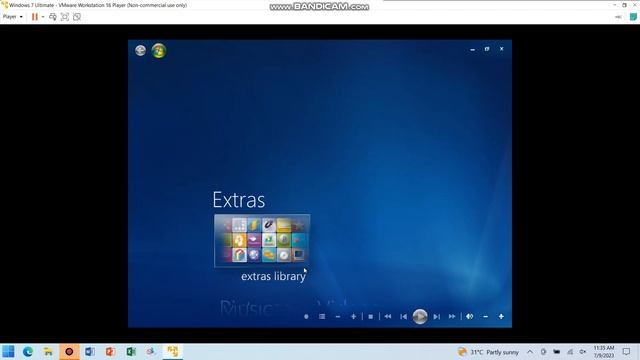Select the extras library label
The height and width of the screenshot is (360, 640).
[x=273, y=276]
